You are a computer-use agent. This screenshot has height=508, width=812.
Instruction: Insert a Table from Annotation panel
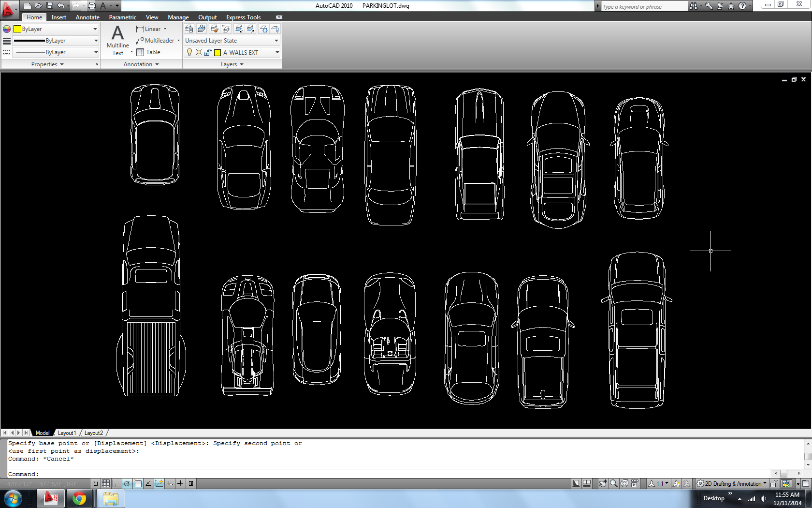click(148, 52)
